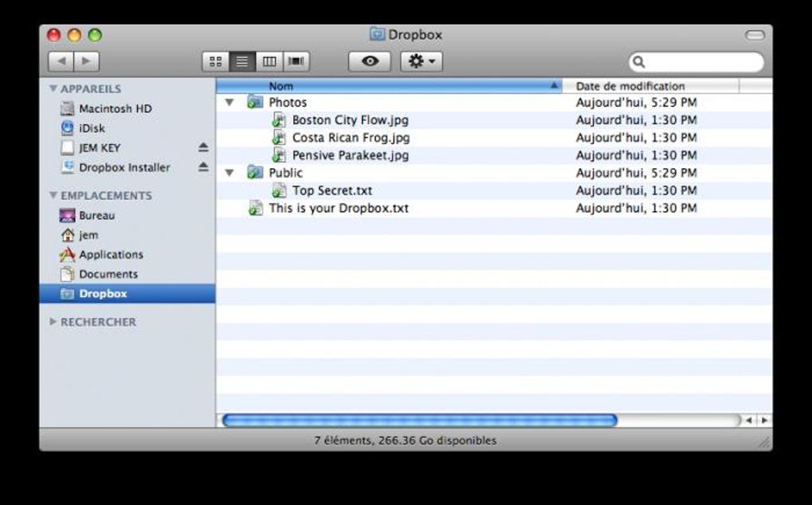Click the iDisk icon
Viewport: 812px width, 505px height.
[68, 128]
